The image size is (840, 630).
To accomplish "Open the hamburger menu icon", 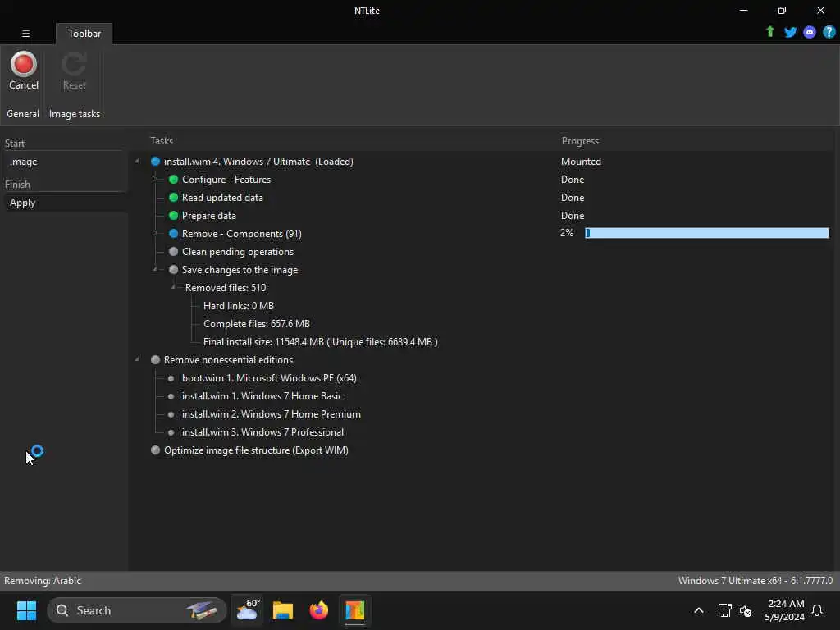I will click(x=25, y=33).
